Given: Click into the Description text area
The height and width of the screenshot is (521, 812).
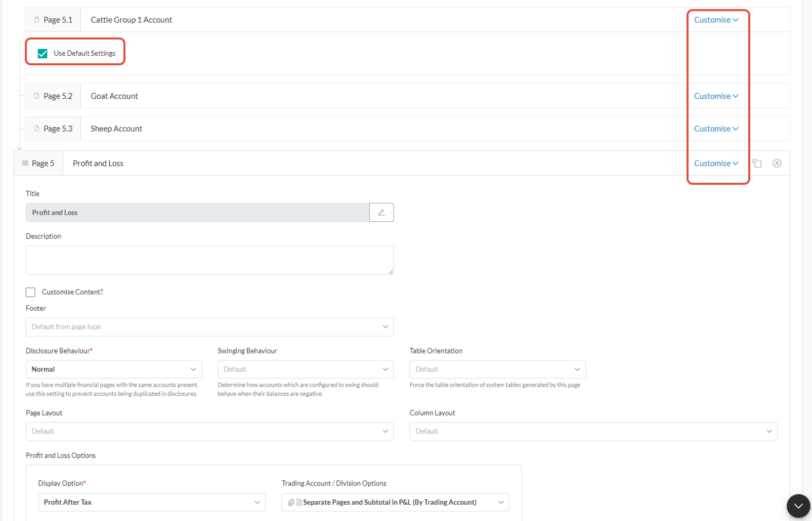Looking at the screenshot, I should (209, 260).
